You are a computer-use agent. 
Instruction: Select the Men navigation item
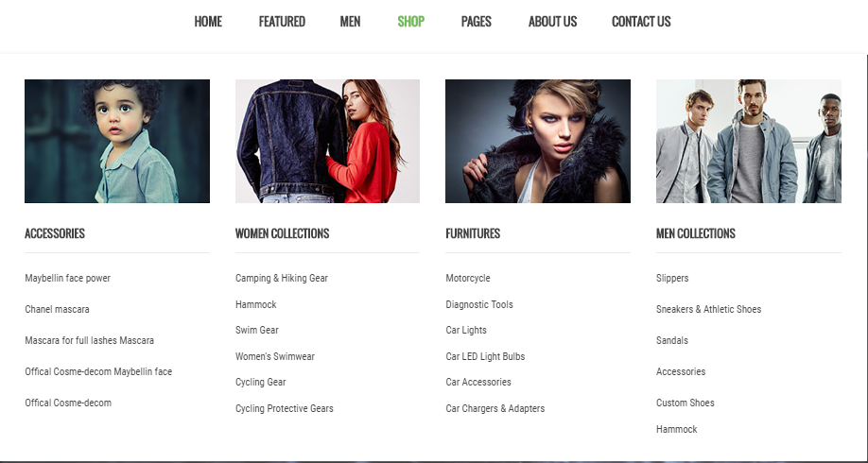point(350,22)
